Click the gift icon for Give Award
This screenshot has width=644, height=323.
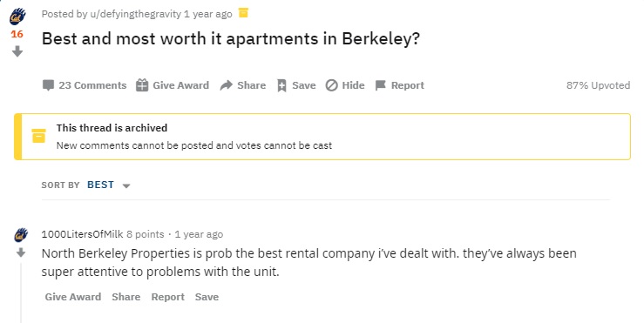142,85
